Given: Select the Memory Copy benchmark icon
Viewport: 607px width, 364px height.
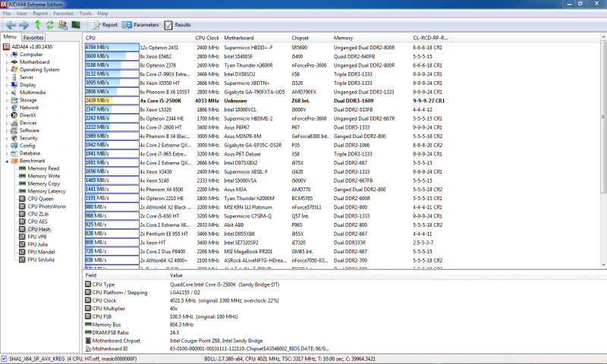Looking at the screenshot, I should click(x=22, y=184).
